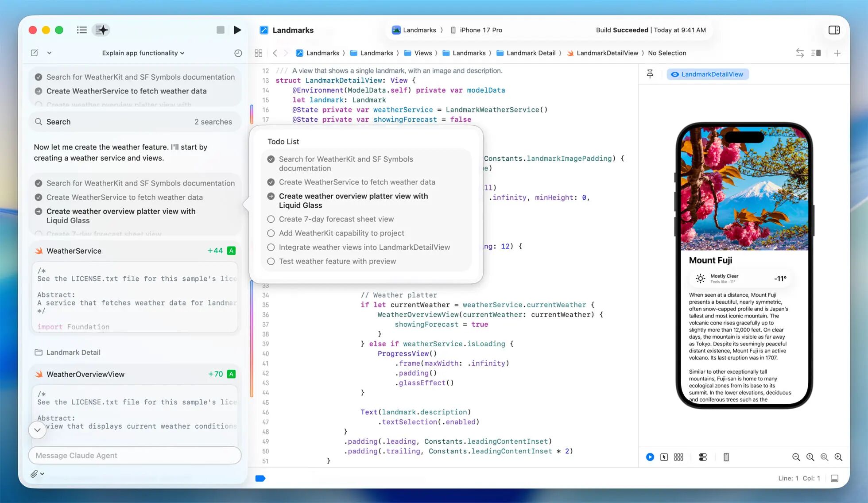Zoom preview to actual size with the 1x control
Image resolution: width=868 pixels, height=503 pixels.
coord(810,457)
